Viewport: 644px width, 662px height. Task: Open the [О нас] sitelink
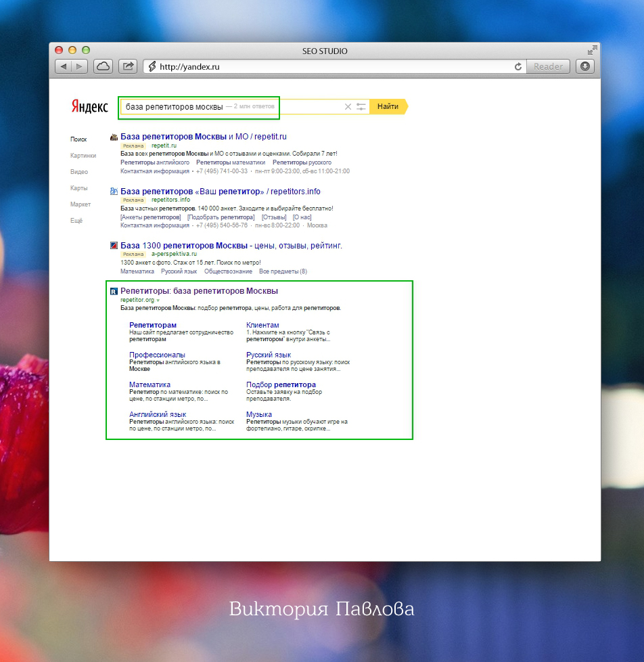pyautogui.click(x=302, y=217)
